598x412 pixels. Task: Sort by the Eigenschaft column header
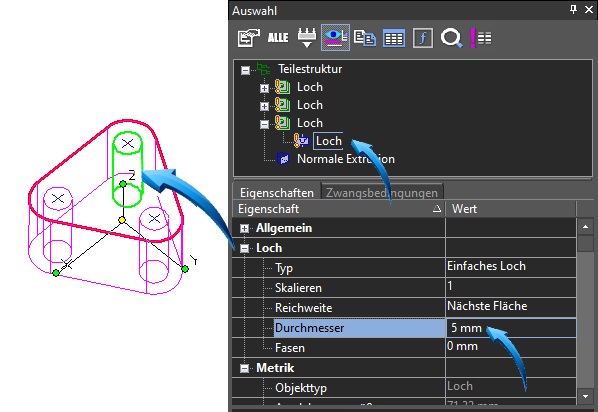point(339,209)
